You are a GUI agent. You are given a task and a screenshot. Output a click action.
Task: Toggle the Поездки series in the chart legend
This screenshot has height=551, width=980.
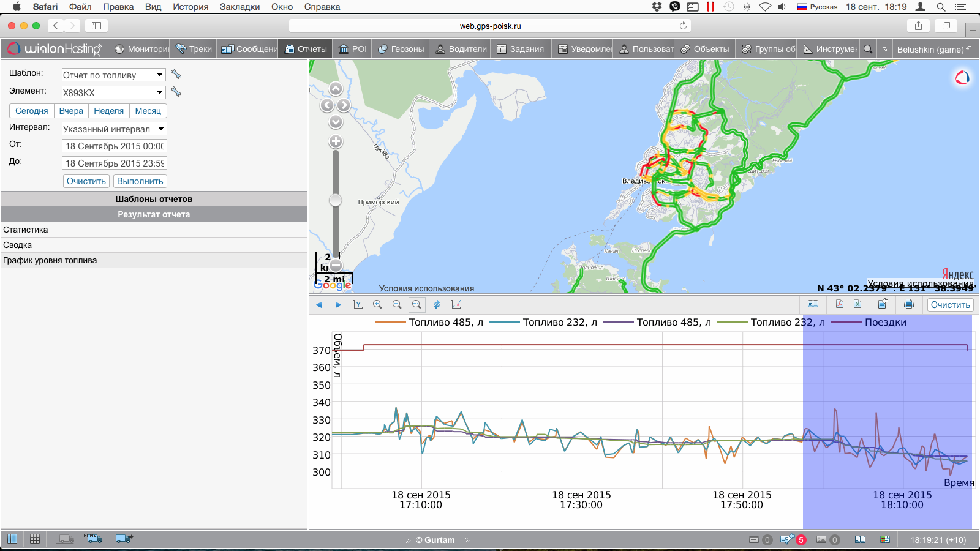885,322
